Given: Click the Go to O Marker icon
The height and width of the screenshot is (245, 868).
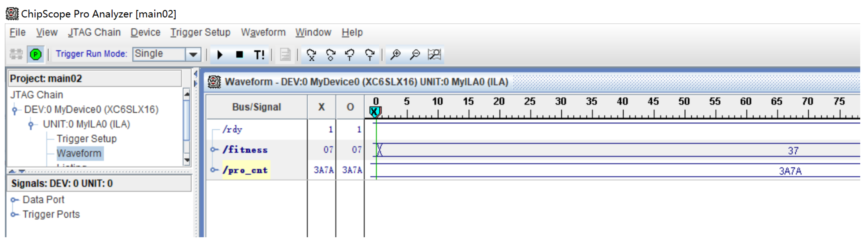Looking at the screenshot, I should click(x=331, y=54).
